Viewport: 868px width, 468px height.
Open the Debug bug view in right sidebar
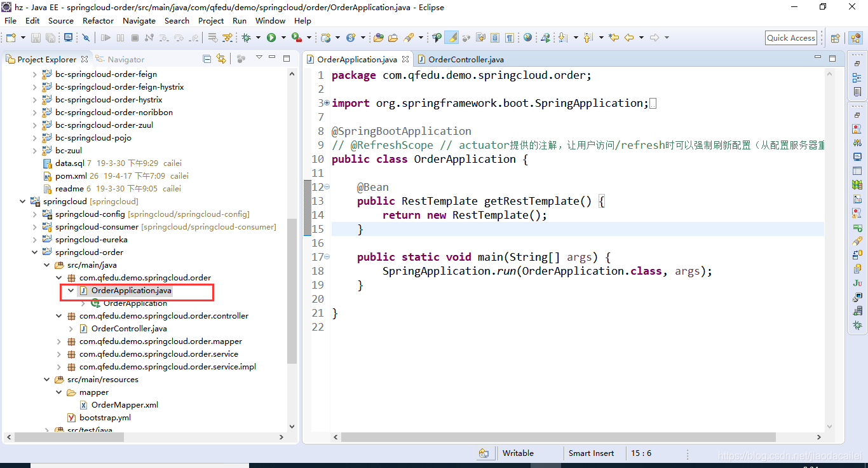click(857, 325)
